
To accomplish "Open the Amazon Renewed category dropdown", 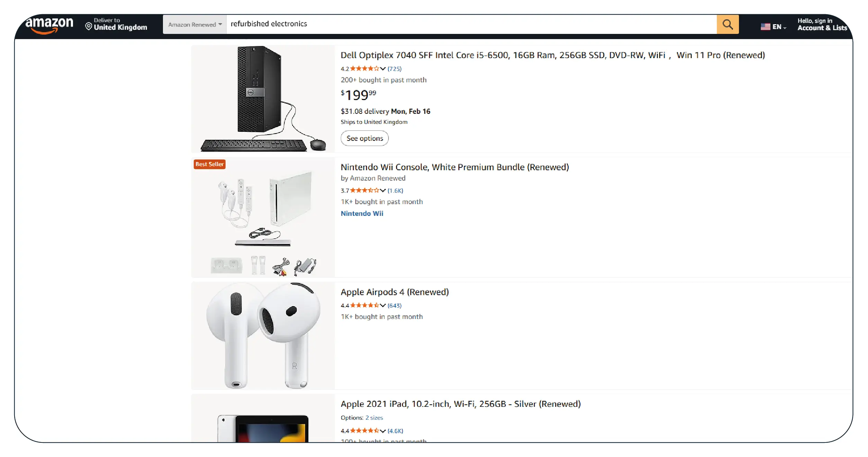I will point(195,25).
